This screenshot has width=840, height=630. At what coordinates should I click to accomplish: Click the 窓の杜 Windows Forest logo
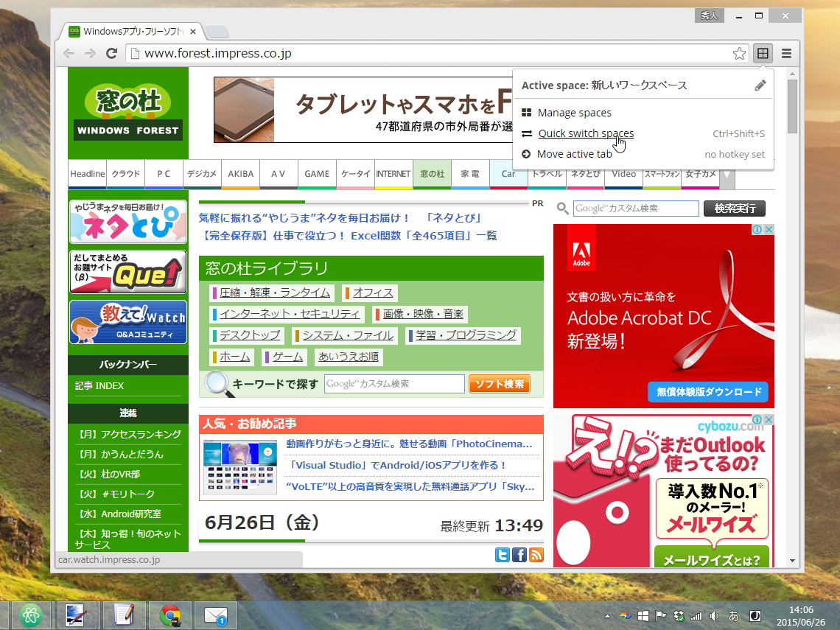pos(128,111)
